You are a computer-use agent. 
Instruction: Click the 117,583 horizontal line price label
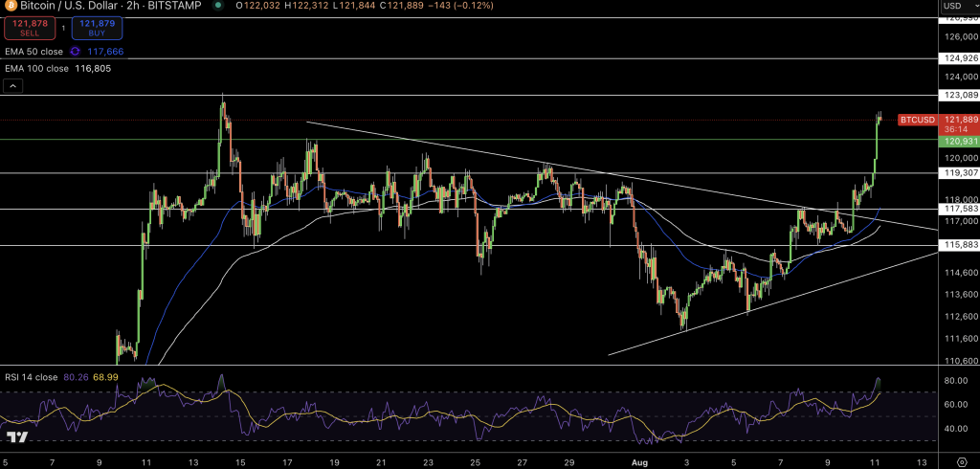tap(958, 209)
